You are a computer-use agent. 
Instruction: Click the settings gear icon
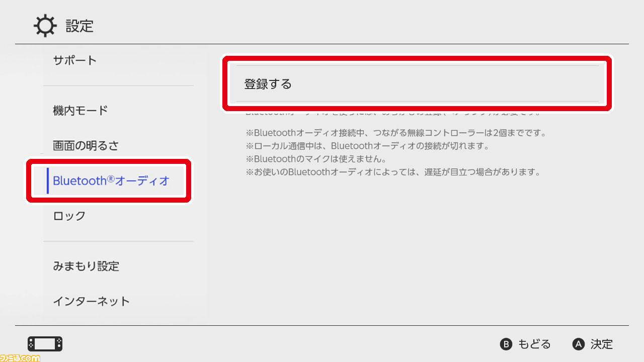click(x=45, y=26)
